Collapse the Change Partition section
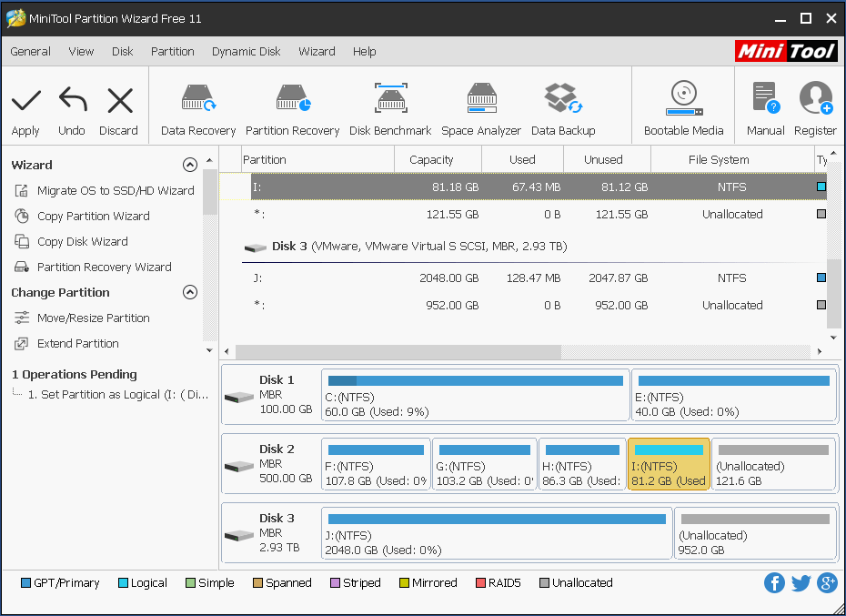This screenshot has width=846, height=616. (x=190, y=292)
